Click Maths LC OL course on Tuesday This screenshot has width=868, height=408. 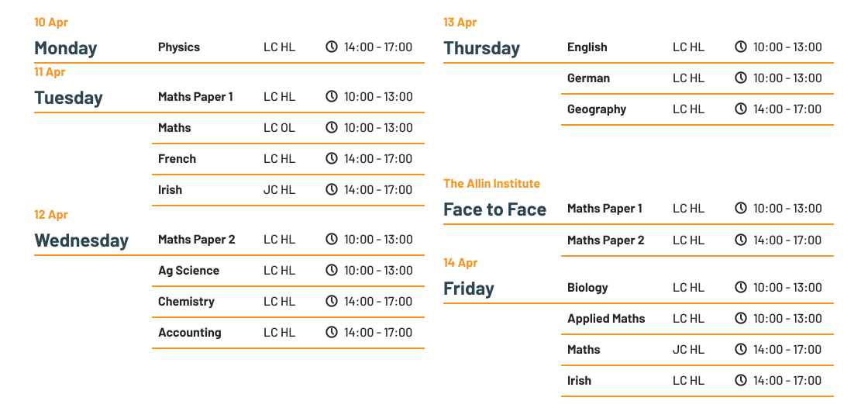coord(174,127)
